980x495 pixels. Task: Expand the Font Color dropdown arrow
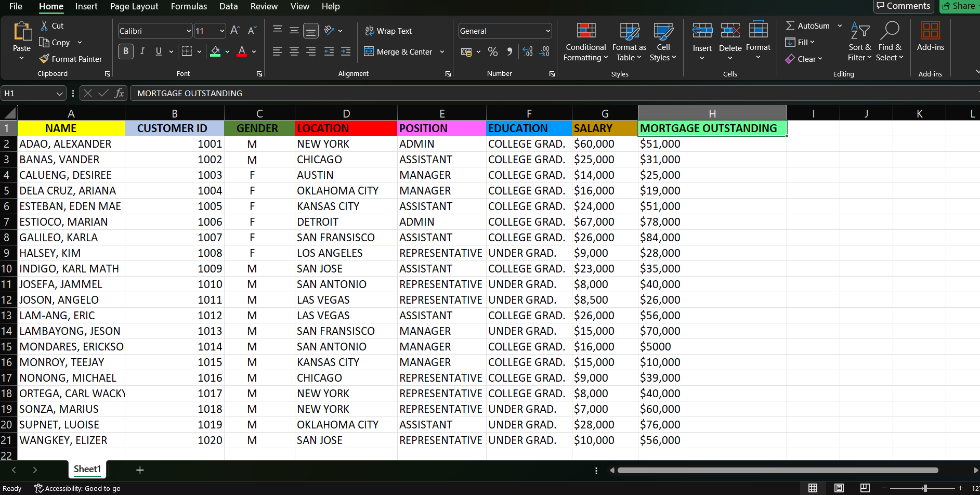[254, 51]
